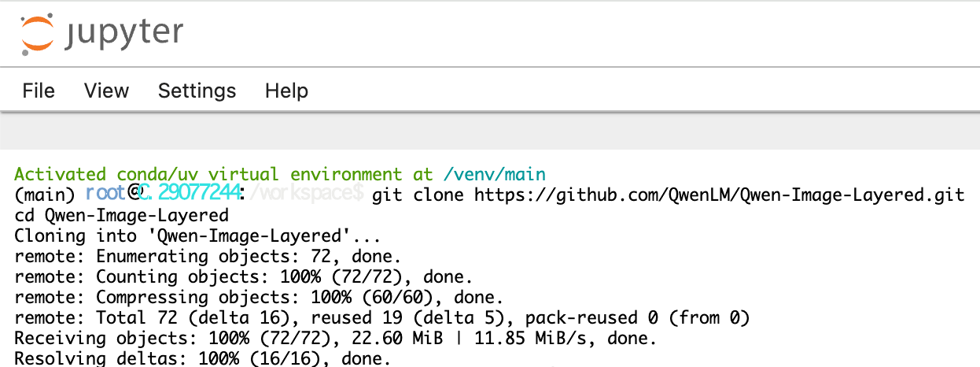Open the File menu

click(39, 91)
